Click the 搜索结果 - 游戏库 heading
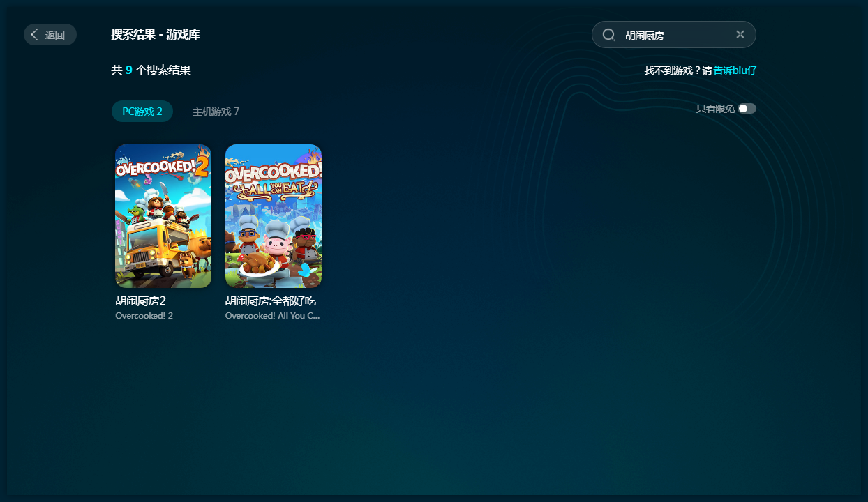This screenshot has width=868, height=502. point(156,35)
